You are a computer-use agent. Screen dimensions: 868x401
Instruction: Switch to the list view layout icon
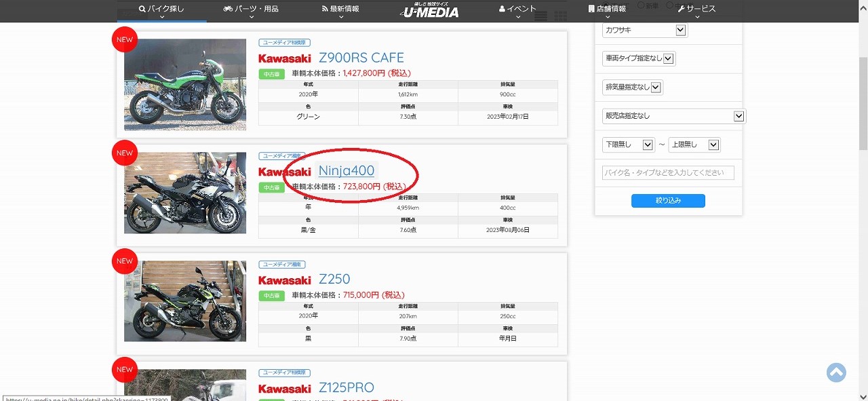tap(540, 16)
